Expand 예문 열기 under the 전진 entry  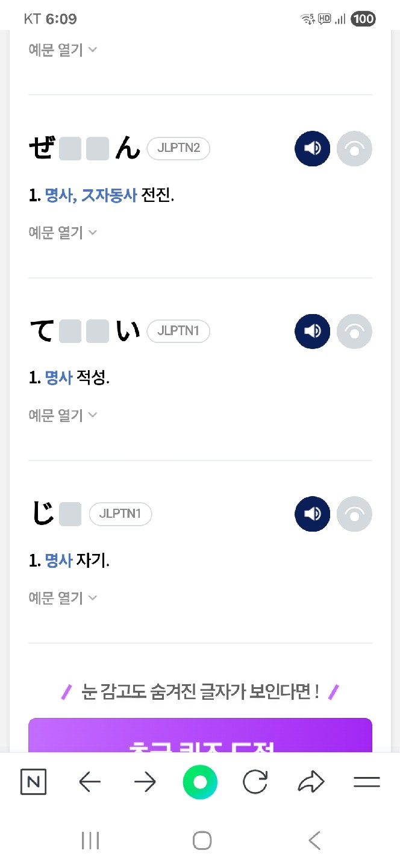pos(63,233)
